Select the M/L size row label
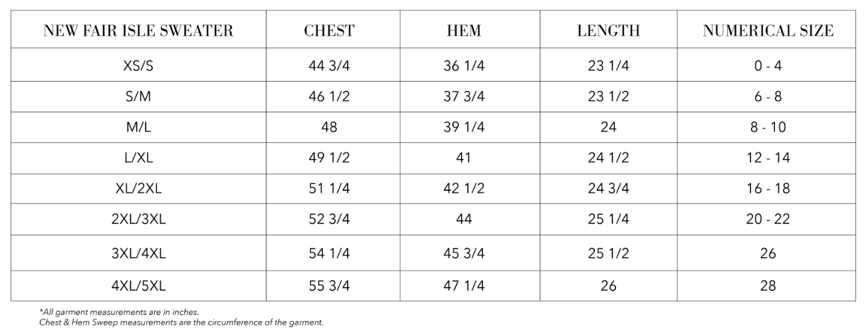Image resolution: width=868 pixels, height=335 pixels. pyautogui.click(x=138, y=127)
